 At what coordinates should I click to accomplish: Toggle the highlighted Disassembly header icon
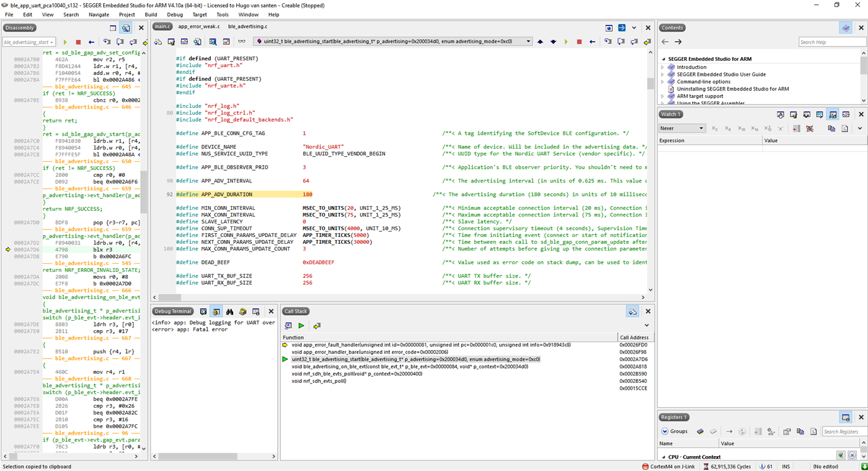126,28
